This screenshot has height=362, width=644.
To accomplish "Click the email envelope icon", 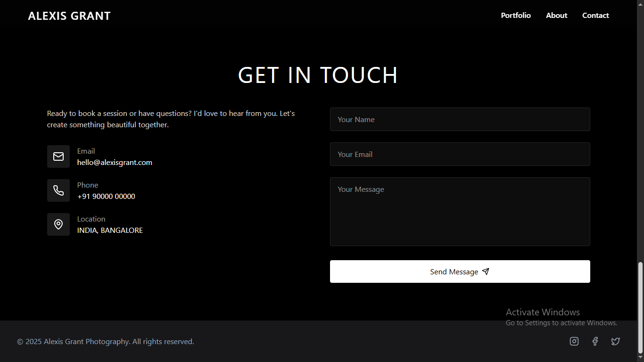I will [x=58, y=156].
